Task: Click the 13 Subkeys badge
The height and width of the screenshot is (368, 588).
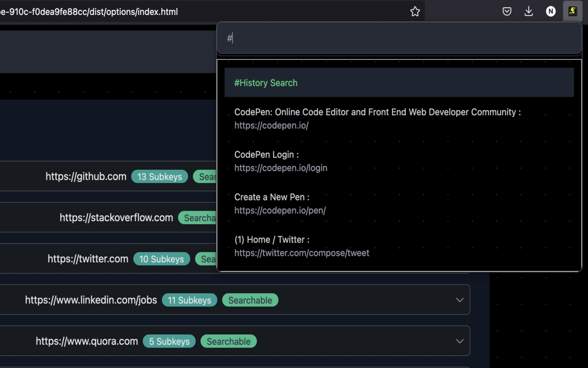Action: coord(159,177)
